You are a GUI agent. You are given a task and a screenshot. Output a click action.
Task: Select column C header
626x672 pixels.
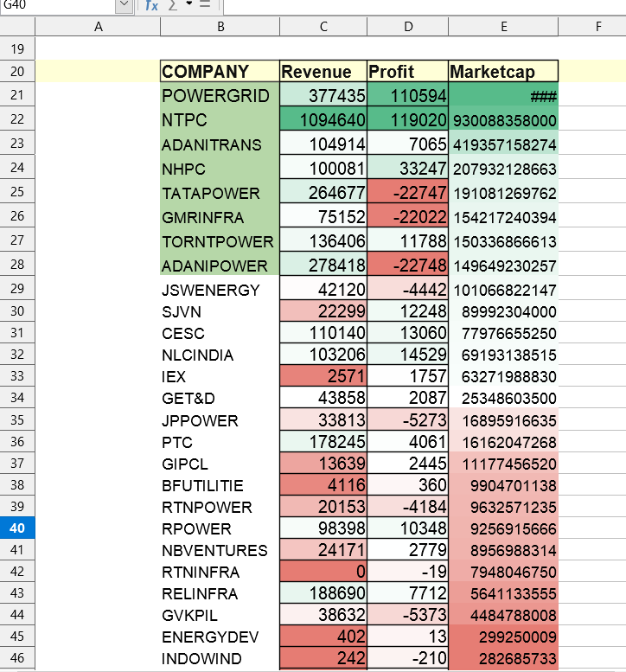pyautogui.click(x=323, y=27)
